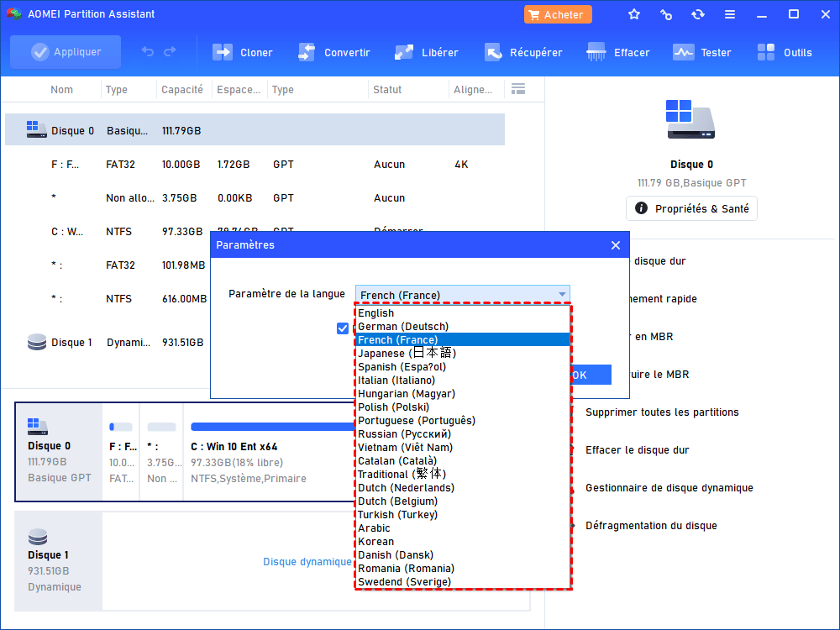Open the Convertir tool
The width and height of the screenshot is (840, 630).
tap(333, 52)
